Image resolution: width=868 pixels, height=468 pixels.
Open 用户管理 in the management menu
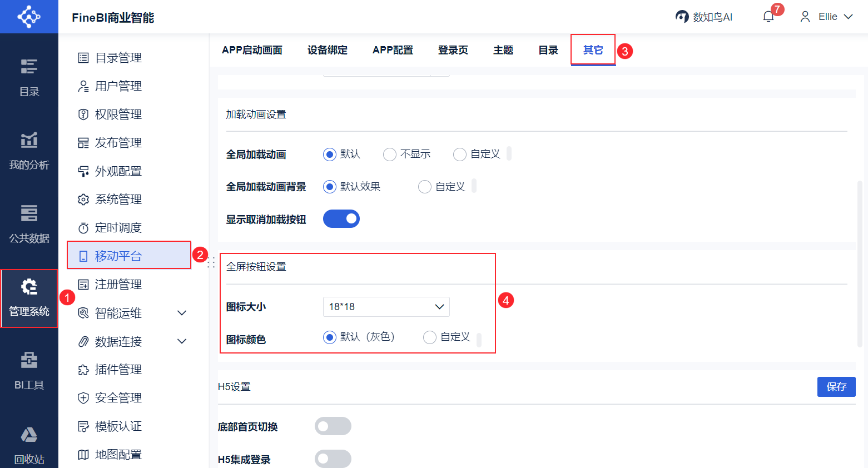118,86
